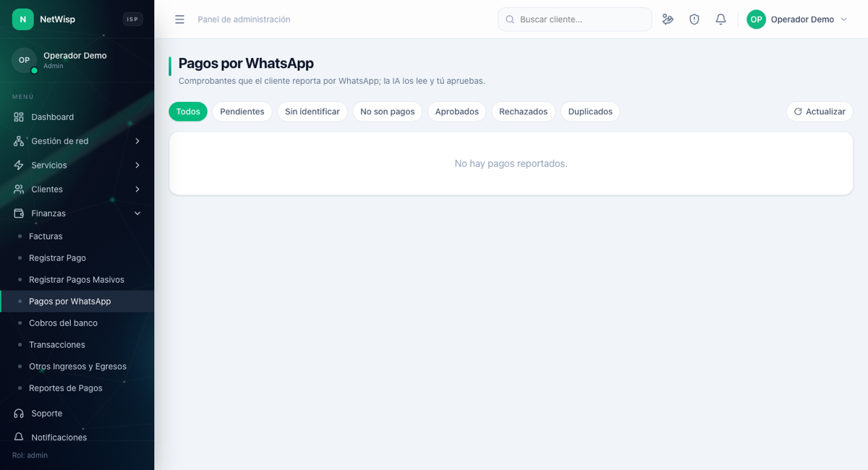Viewport: 868px width, 470px height.
Task: Select the Aprobados filter tab
Action: tap(457, 111)
